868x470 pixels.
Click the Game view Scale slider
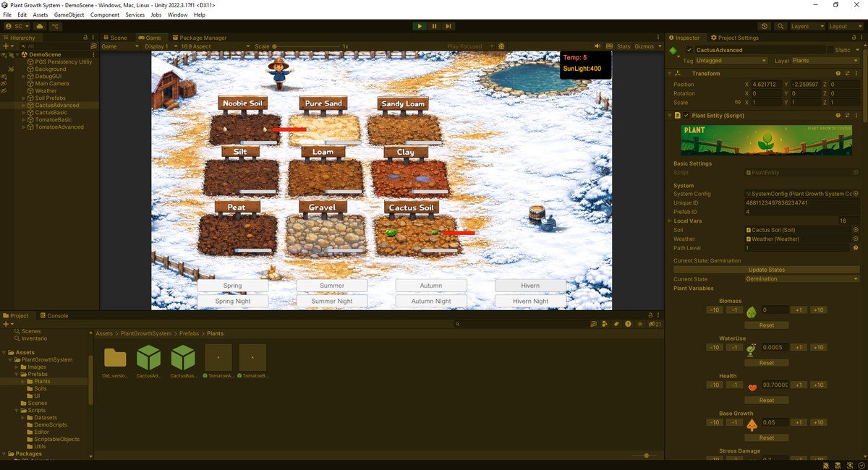[x=307, y=46]
